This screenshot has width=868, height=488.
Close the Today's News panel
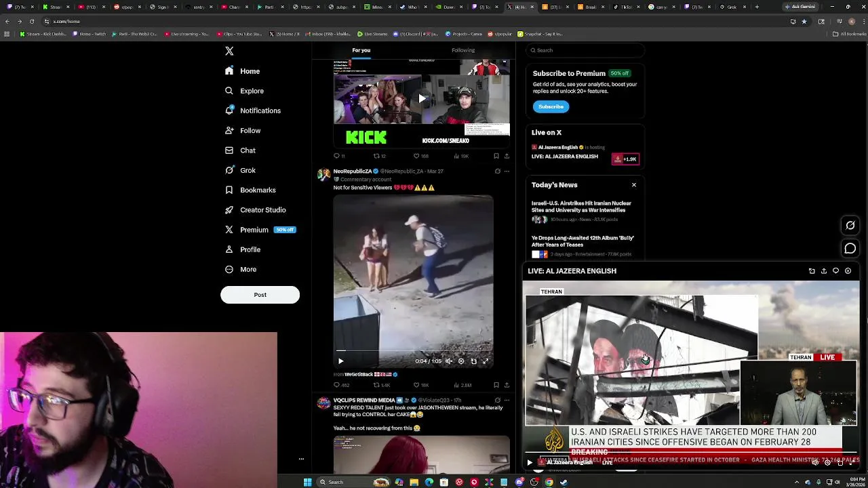coord(634,185)
